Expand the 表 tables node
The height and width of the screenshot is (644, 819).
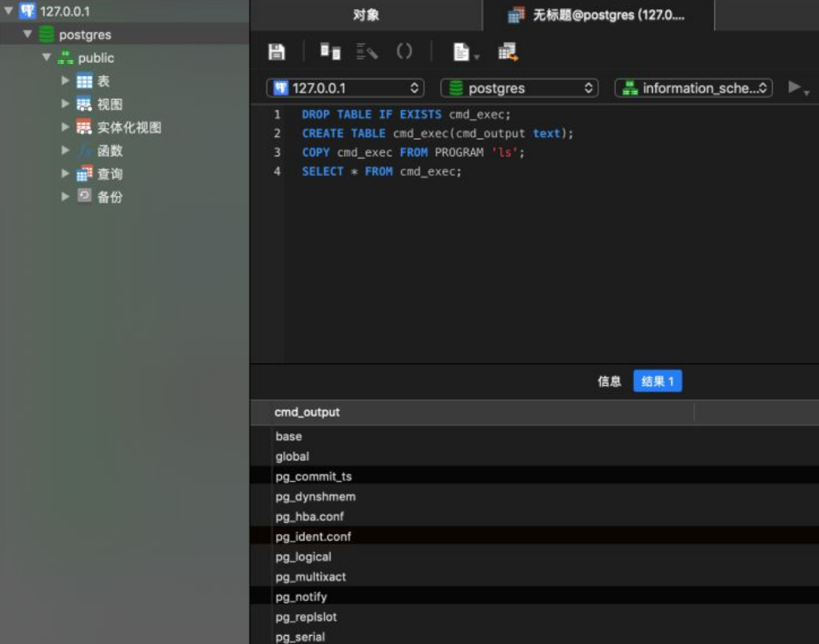(65, 81)
